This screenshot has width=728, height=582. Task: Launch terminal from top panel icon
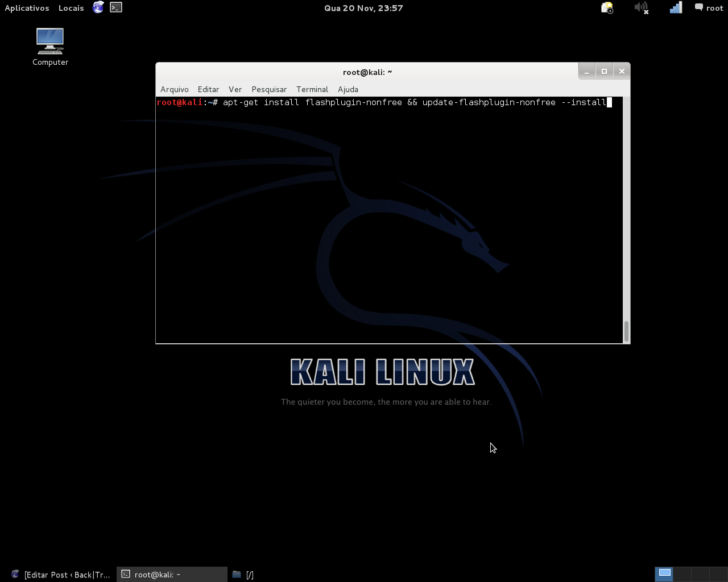(116, 7)
